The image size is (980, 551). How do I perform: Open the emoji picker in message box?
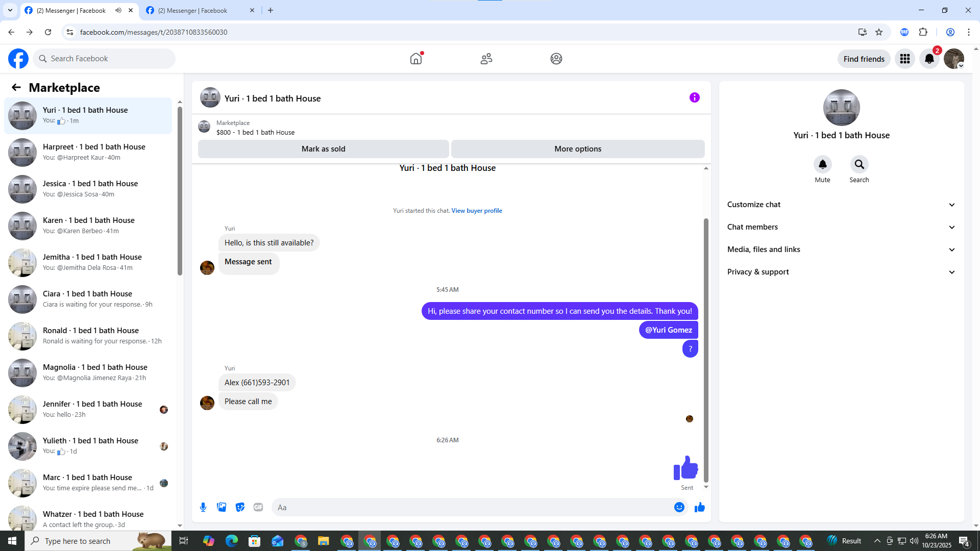(x=679, y=507)
